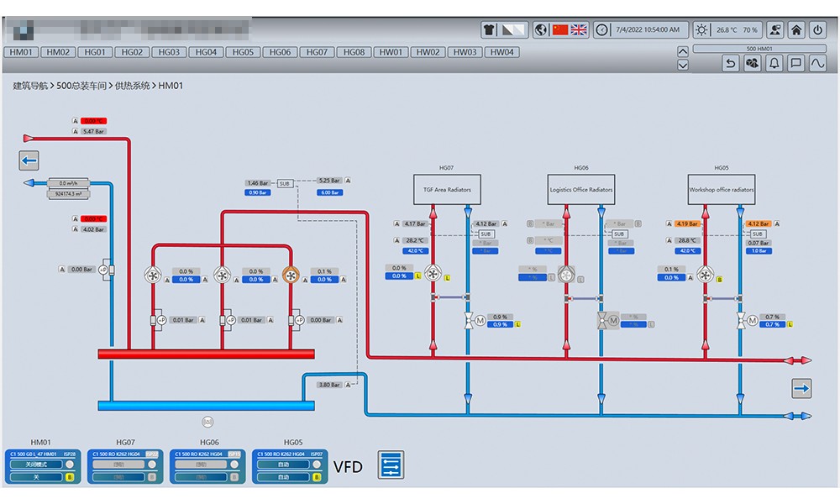
Task: Click the gray theme color swatch
Action: (514, 29)
